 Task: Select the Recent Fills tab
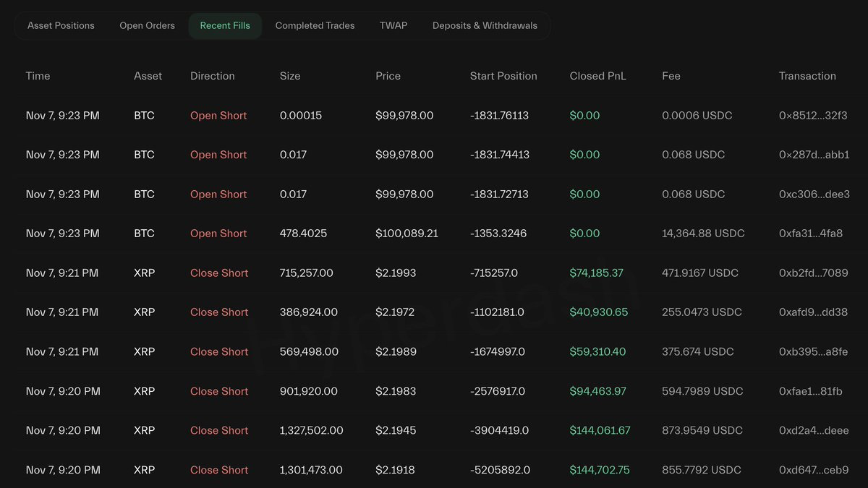coord(225,25)
